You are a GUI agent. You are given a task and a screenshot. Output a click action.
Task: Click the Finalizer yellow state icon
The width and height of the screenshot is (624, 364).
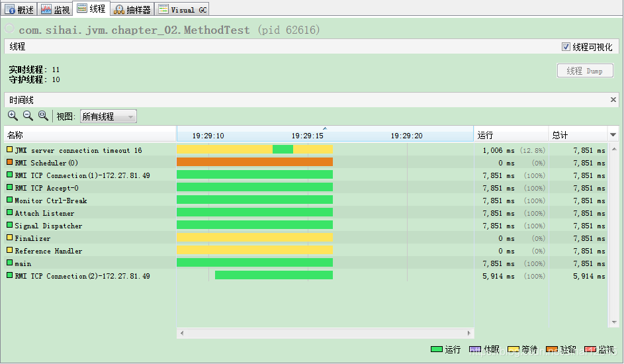point(9,238)
